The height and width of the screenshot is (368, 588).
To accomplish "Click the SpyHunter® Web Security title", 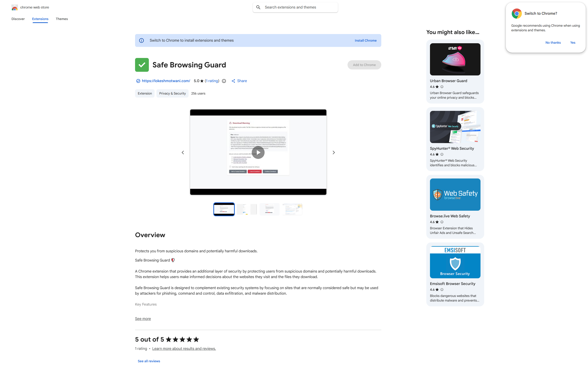I will (452, 149).
